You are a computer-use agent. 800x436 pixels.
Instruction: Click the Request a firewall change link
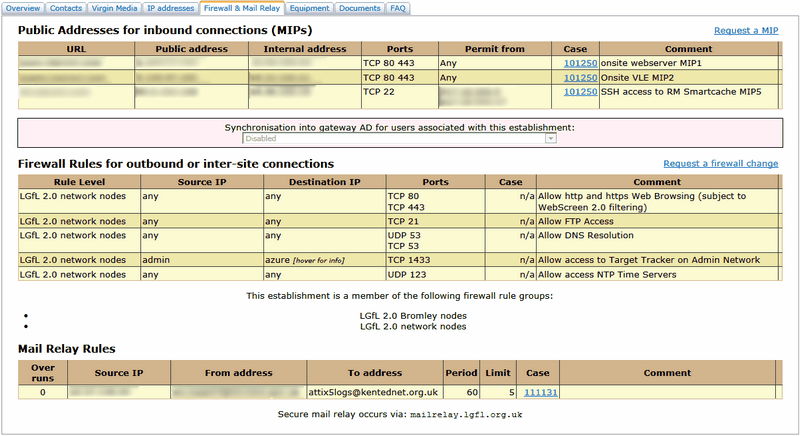tap(720, 164)
